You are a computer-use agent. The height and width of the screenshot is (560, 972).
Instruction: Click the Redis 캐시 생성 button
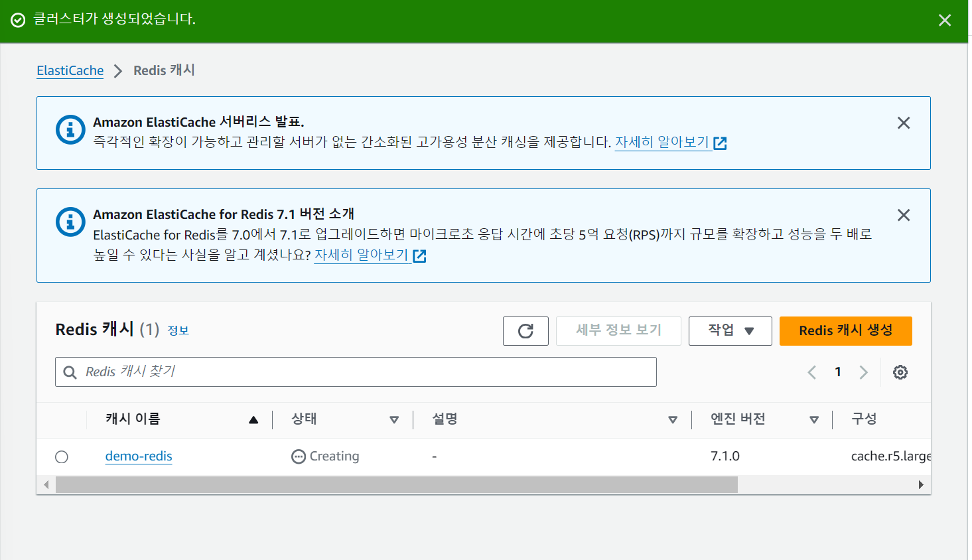coord(846,330)
